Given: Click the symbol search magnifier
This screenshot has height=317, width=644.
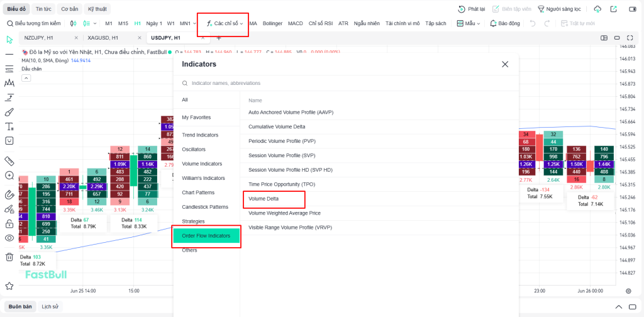Looking at the screenshot, I should 10,23.
